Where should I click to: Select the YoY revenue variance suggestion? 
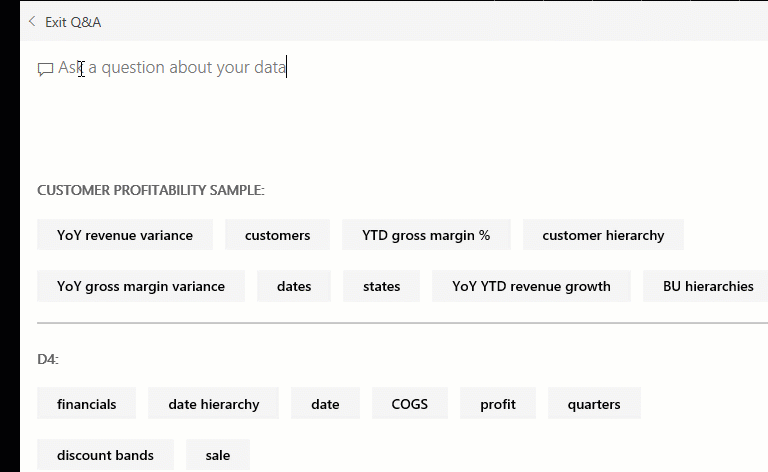125,235
